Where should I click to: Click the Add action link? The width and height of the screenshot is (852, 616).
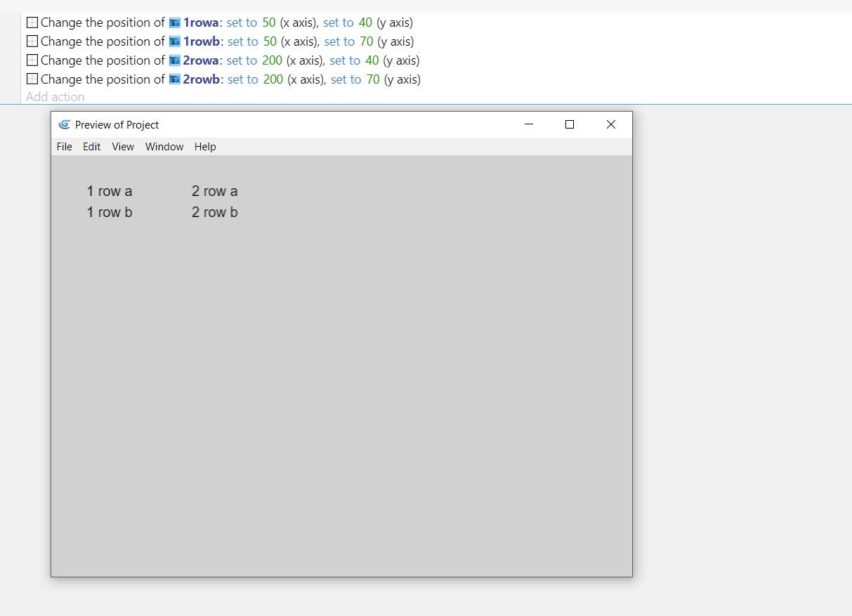[55, 97]
